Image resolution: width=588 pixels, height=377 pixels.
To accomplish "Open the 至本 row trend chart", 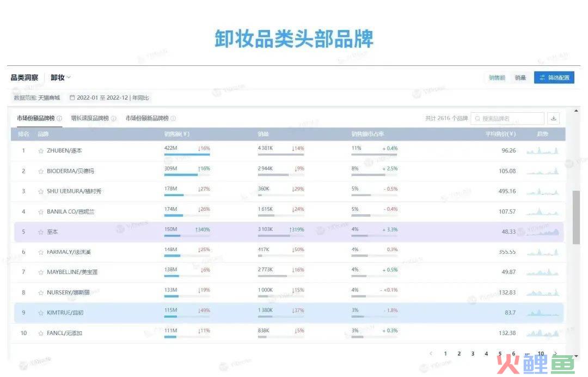I will point(542,232).
